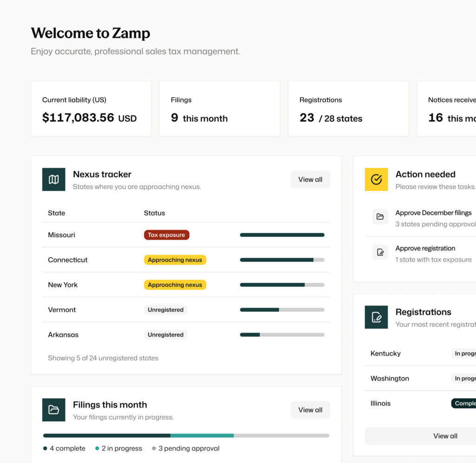Click the Action needed checkmark icon

[376, 179]
